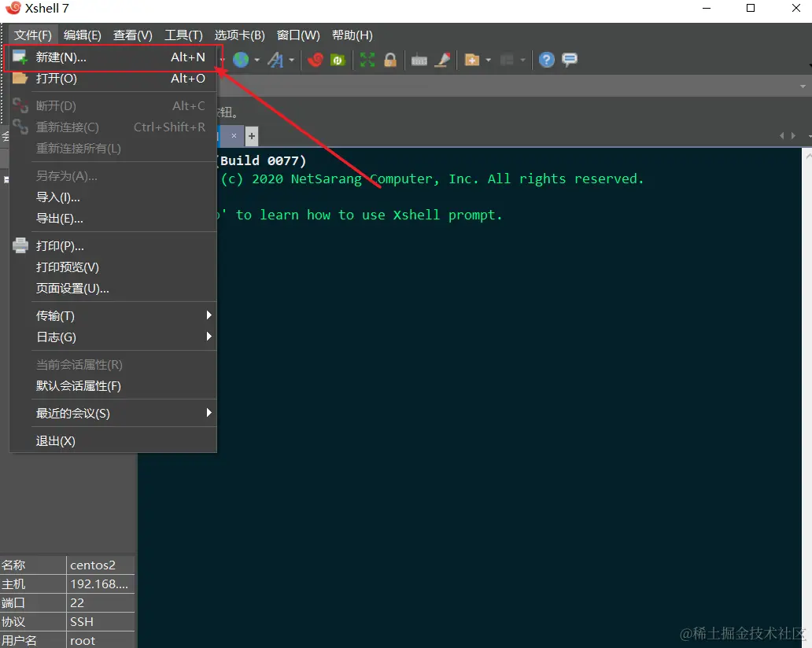This screenshot has width=812, height=648.
Task: Expand the 日志(G) submenu arrow
Action: pyautogui.click(x=209, y=337)
